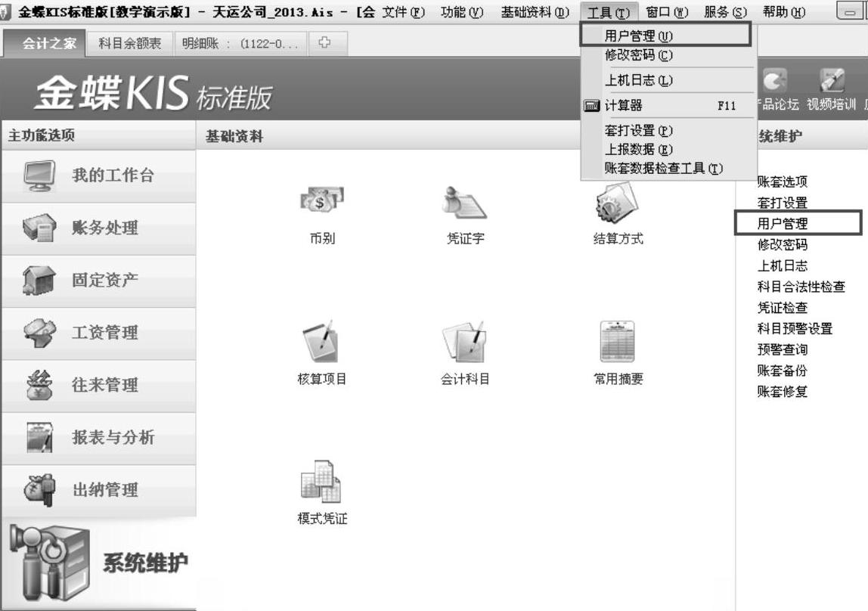Select 固定资产 module button

pos(98,280)
